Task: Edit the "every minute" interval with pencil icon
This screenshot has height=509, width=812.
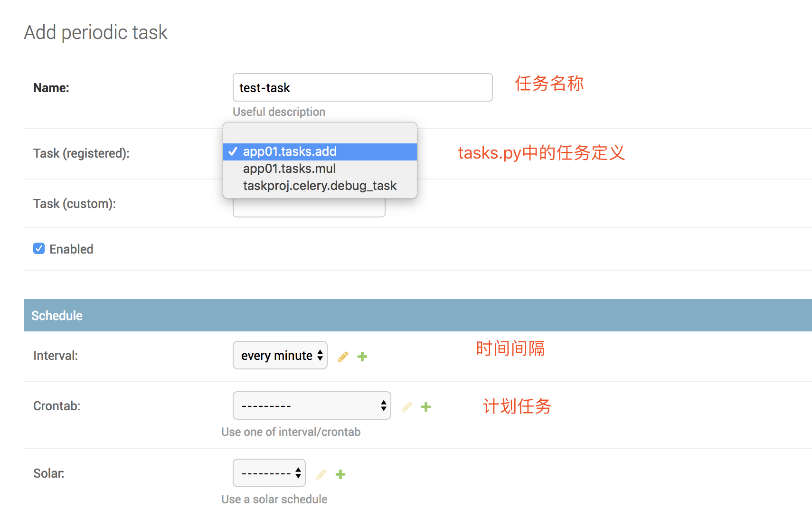Action: point(343,356)
